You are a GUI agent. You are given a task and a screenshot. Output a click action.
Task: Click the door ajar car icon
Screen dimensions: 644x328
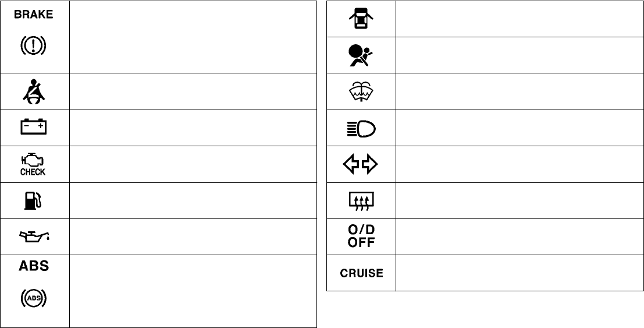[361, 19]
